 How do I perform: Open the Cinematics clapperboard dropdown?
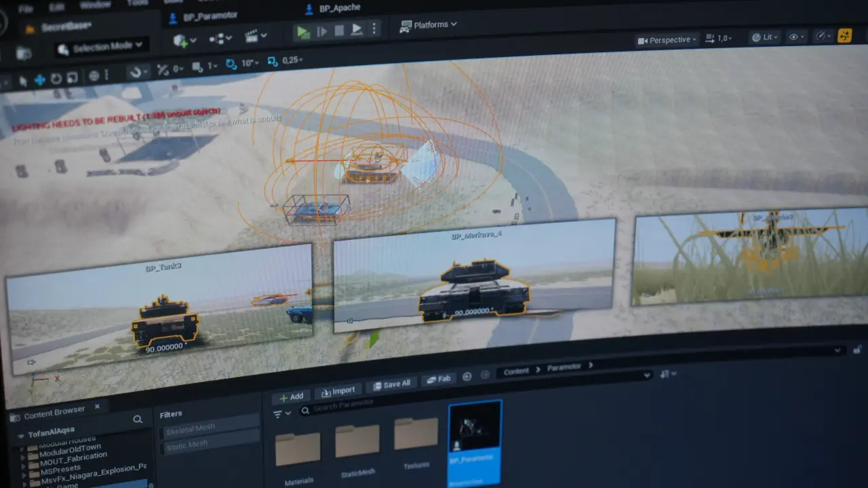click(256, 36)
